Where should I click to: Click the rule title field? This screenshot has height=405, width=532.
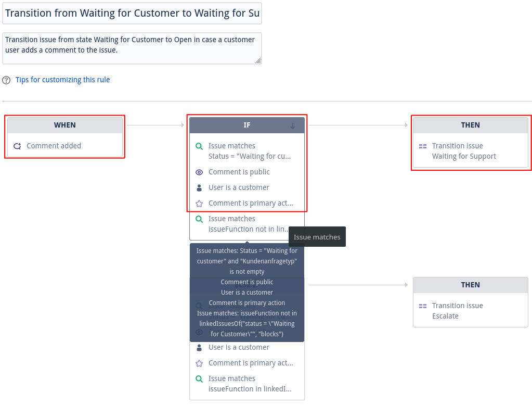132,13
